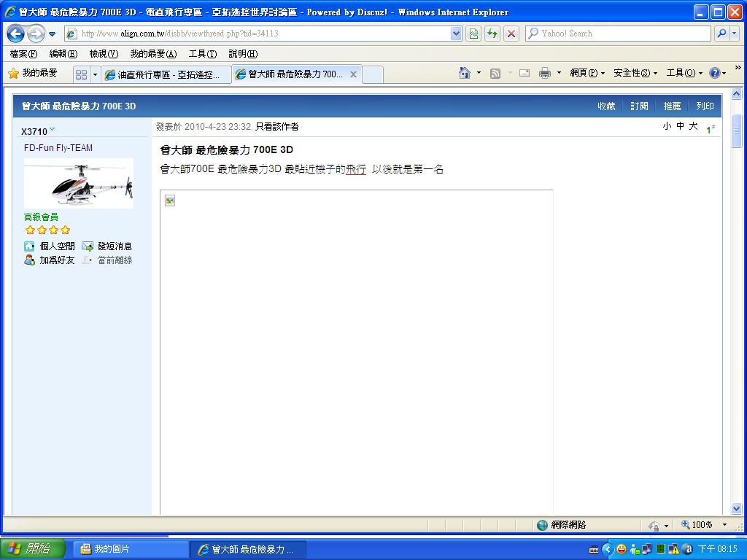747x560 pixels.
Task: Switch to the 油直飛行專區 tab
Action: click(x=166, y=75)
